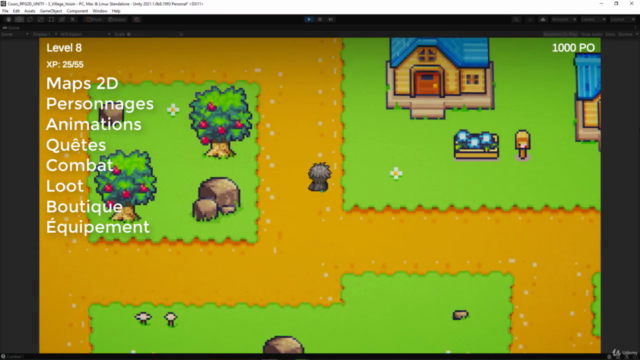Open the Edit menu
Image resolution: width=640 pixels, height=360 pixels.
click(16, 11)
